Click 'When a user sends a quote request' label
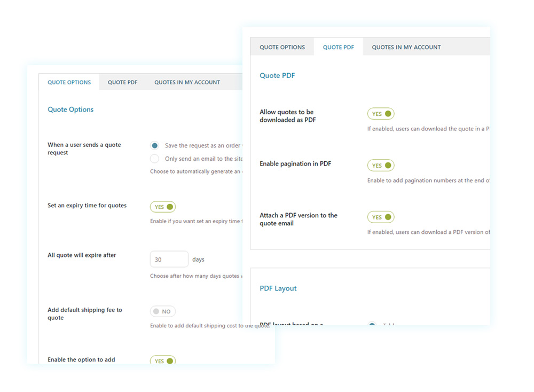 [84, 148]
